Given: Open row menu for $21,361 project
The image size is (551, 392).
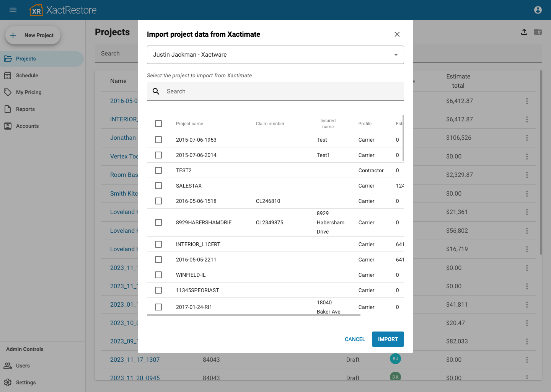Looking at the screenshot, I should coord(527,212).
